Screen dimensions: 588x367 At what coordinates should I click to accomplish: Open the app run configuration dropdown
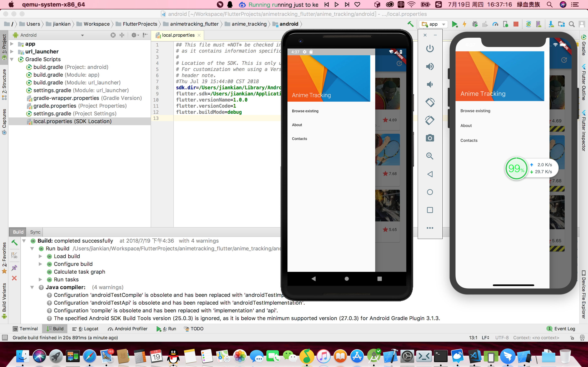point(435,24)
